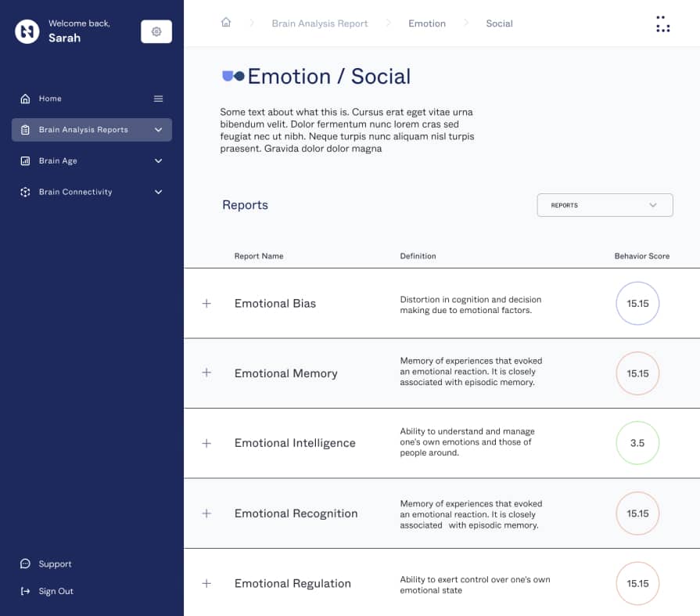Click the home breadcrumb icon
Viewport: 700px width, 616px height.
pyautogui.click(x=226, y=23)
